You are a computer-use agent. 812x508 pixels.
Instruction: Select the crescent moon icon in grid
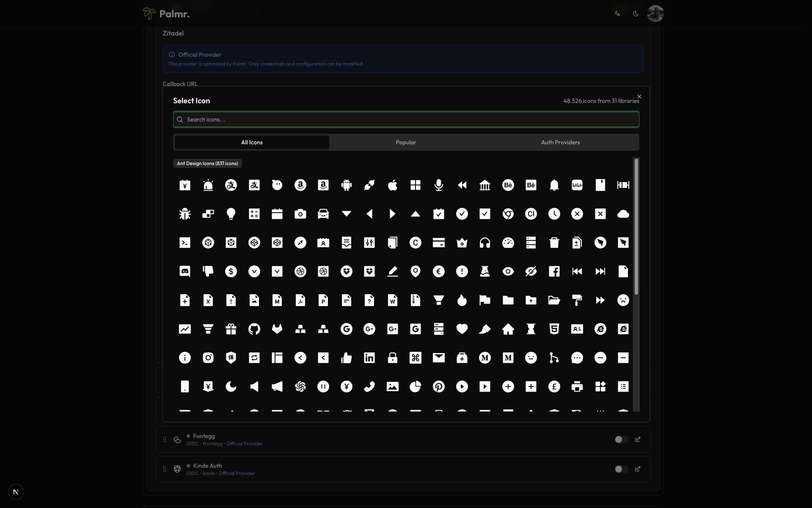pyautogui.click(x=231, y=387)
